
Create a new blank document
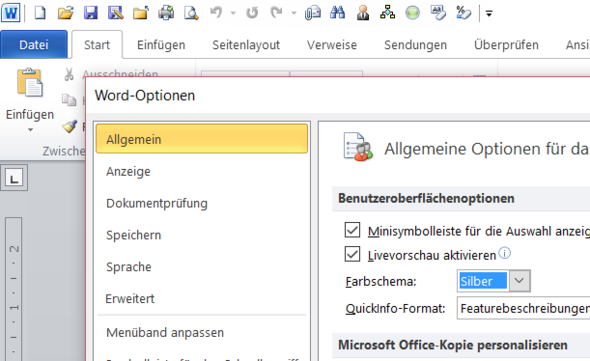[40, 13]
